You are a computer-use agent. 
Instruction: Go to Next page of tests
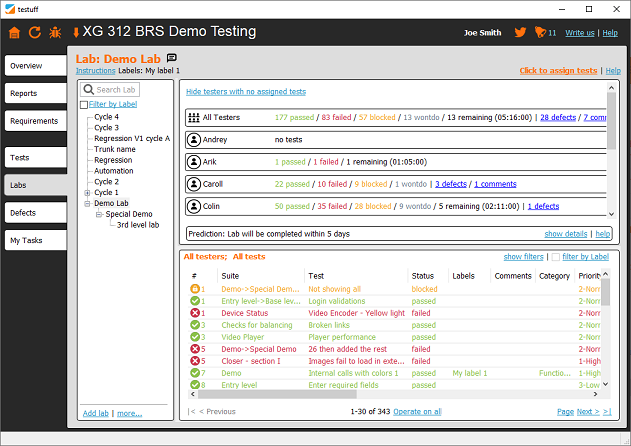tap(588, 412)
